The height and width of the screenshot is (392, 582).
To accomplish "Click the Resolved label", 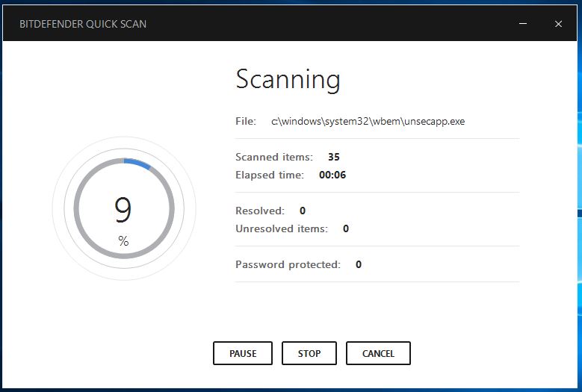I will [x=259, y=211].
